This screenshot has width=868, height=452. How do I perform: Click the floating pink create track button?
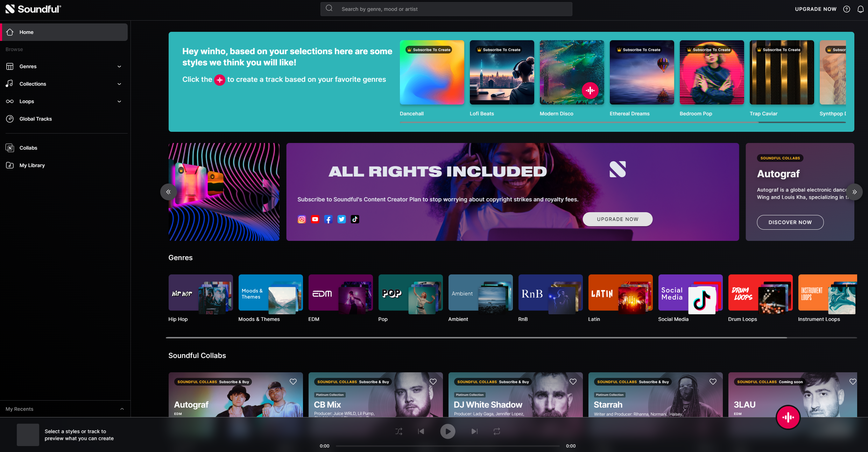[x=788, y=417]
